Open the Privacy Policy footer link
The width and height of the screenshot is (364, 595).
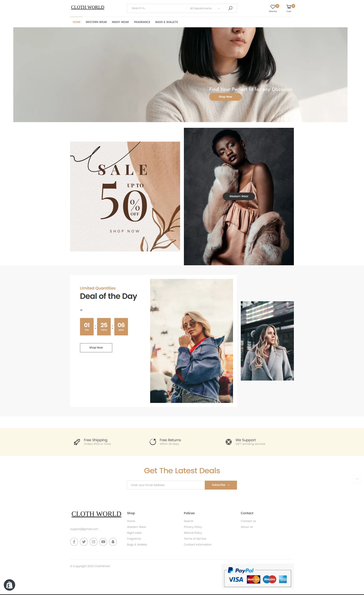coord(193,527)
